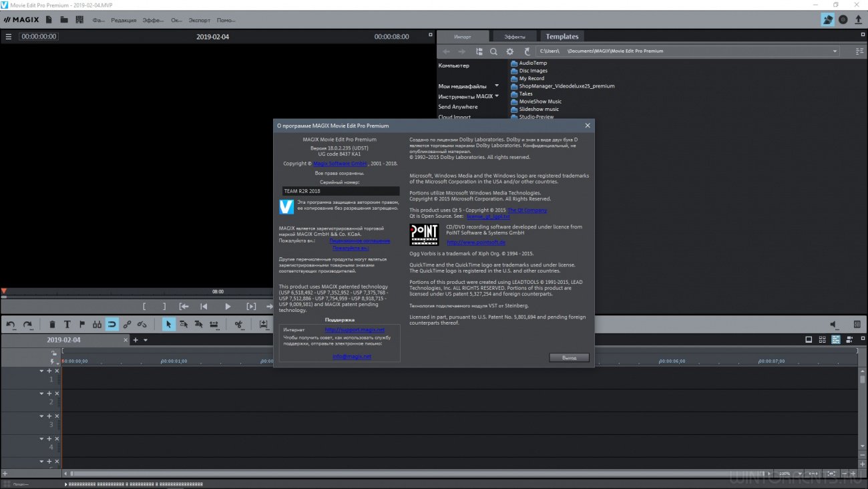Expand 'Мои медиафайлы' arrow

[497, 86]
